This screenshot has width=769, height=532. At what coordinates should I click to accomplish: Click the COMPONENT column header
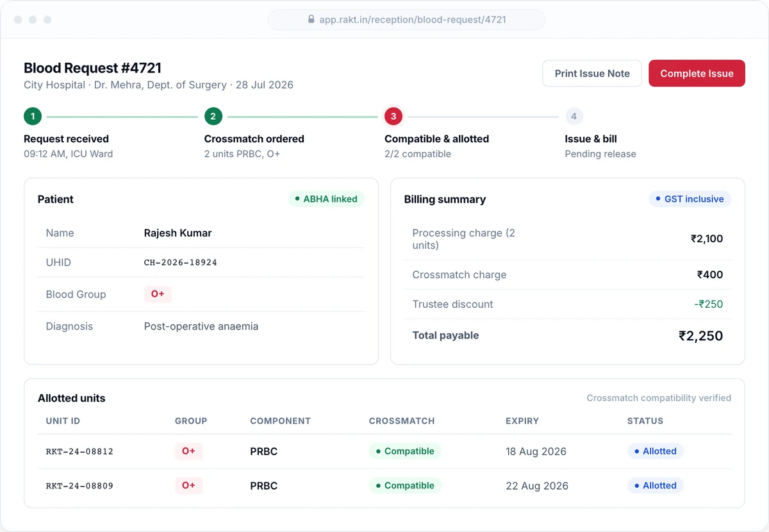tap(280, 421)
